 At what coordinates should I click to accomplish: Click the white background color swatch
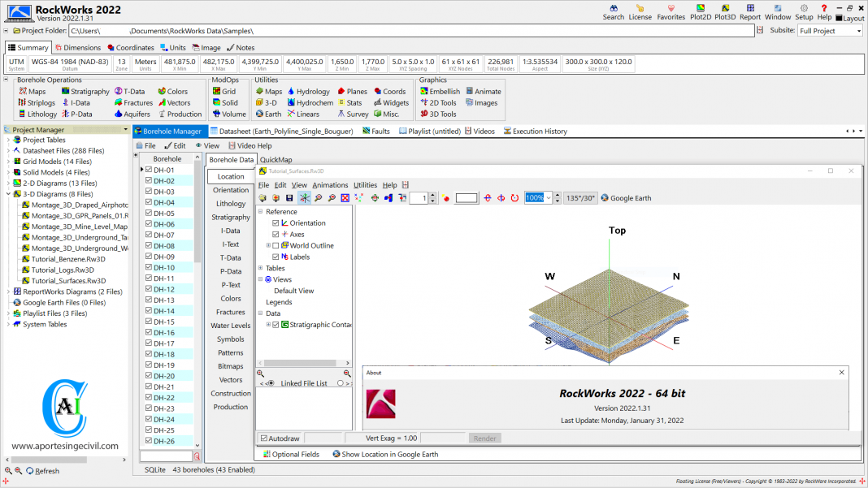tap(467, 197)
